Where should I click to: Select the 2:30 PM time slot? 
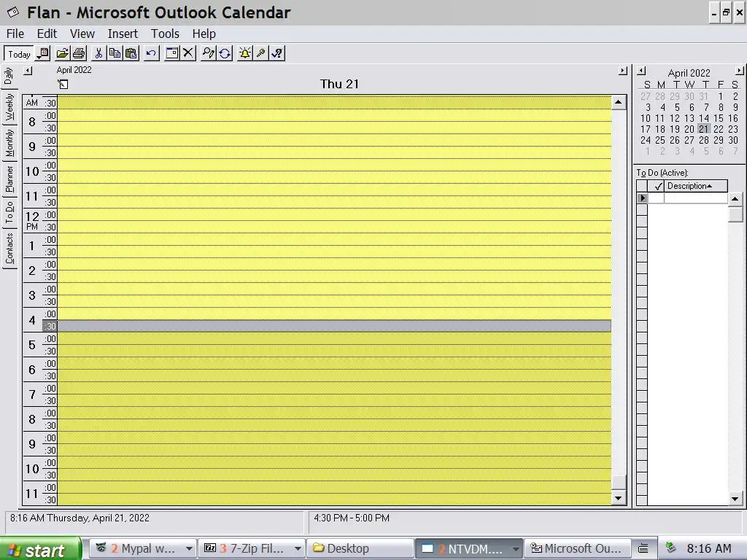[x=334, y=276]
